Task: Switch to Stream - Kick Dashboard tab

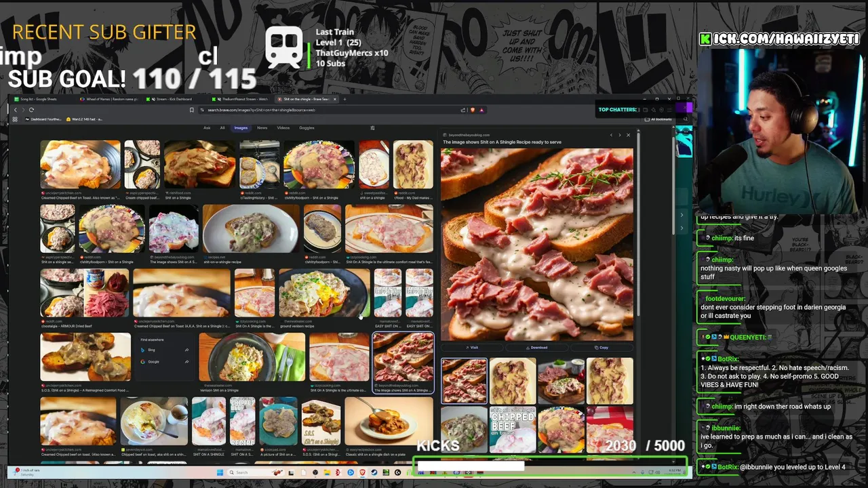Action: 173,99
